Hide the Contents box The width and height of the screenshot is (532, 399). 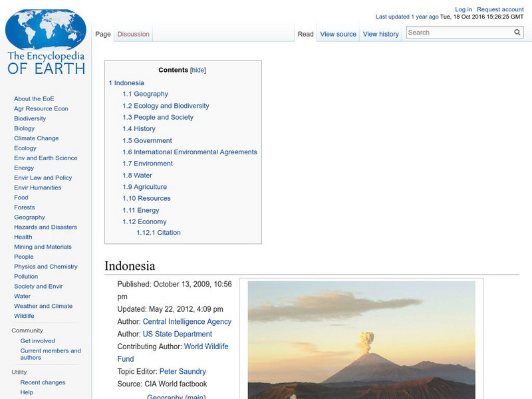click(198, 69)
